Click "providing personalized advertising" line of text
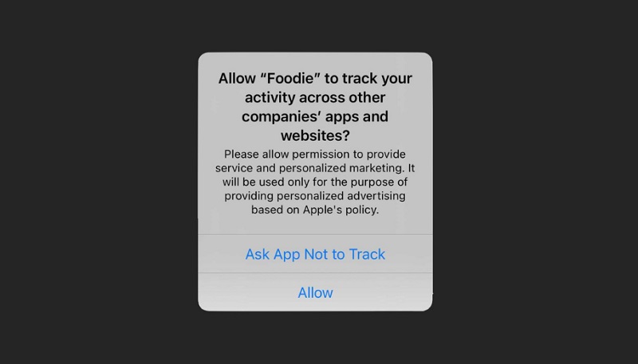The image size is (638, 364). coord(315,196)
